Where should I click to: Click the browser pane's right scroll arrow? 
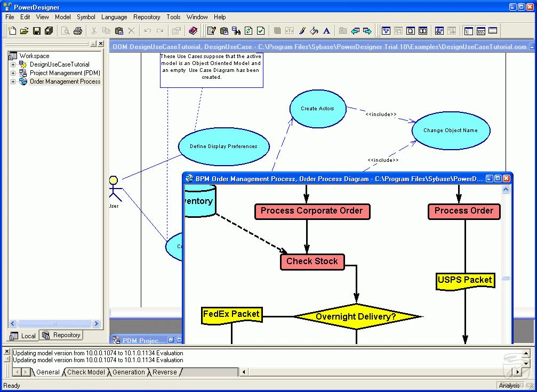96,323
